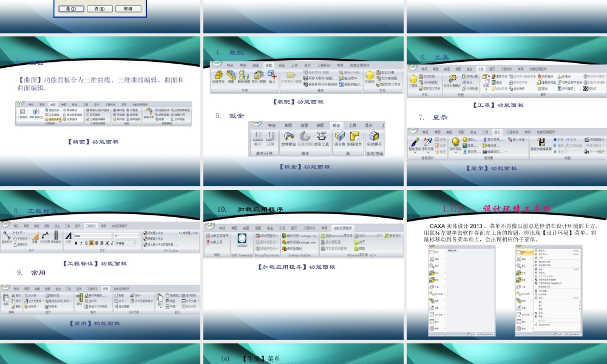
Task: Click the CADENAS PARTcommunity icon
Action: click(242, 240)
